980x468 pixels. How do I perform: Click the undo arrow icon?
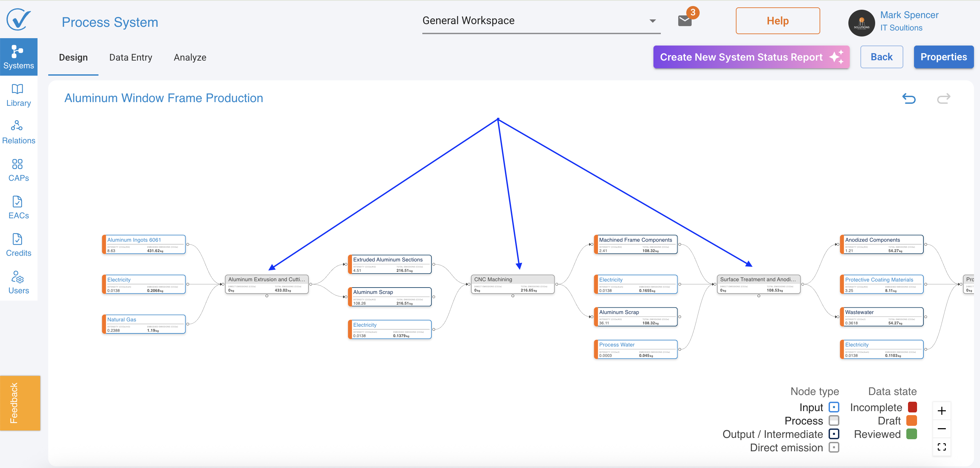tap(909, 99)
